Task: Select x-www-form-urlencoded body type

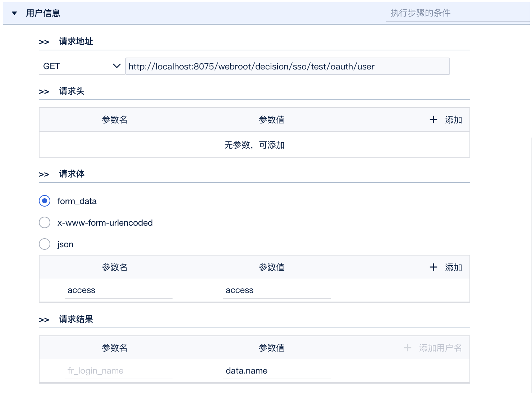Action: click(45, 223)
